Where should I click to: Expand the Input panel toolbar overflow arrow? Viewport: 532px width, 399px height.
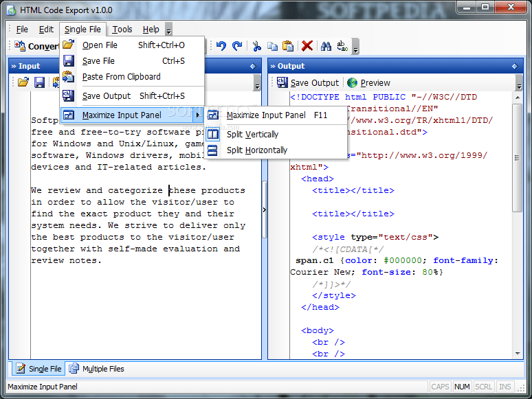(x=257, y=82)
